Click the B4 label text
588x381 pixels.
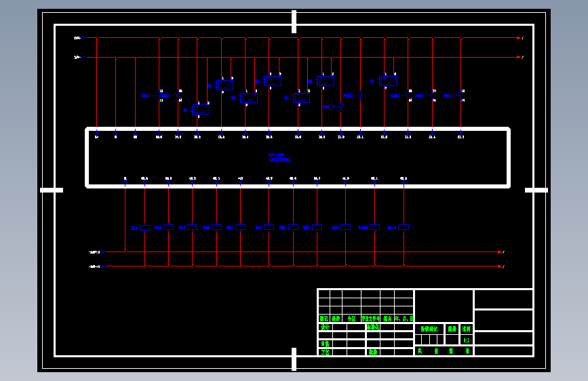pyautogui.click(x=257, y=81)
